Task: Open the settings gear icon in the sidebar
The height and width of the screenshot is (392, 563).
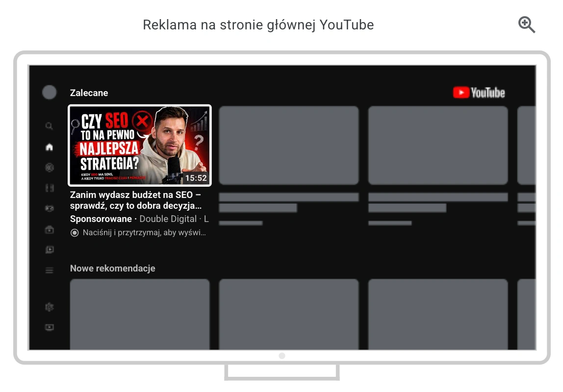Action: coord(49,307)
